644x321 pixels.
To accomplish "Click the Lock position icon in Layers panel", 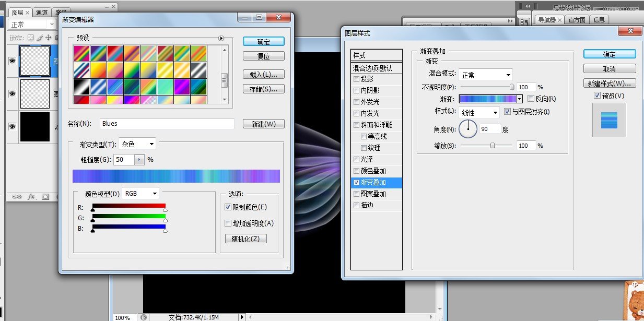I will 48,38.
